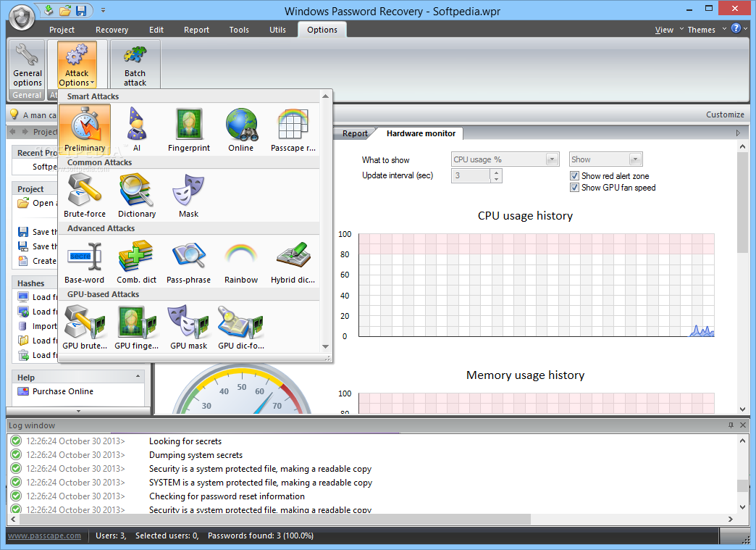Viewport: 756px width, 550px height.
Task: Click the log window horizontal scrollbar
Action: coord(275,519)
